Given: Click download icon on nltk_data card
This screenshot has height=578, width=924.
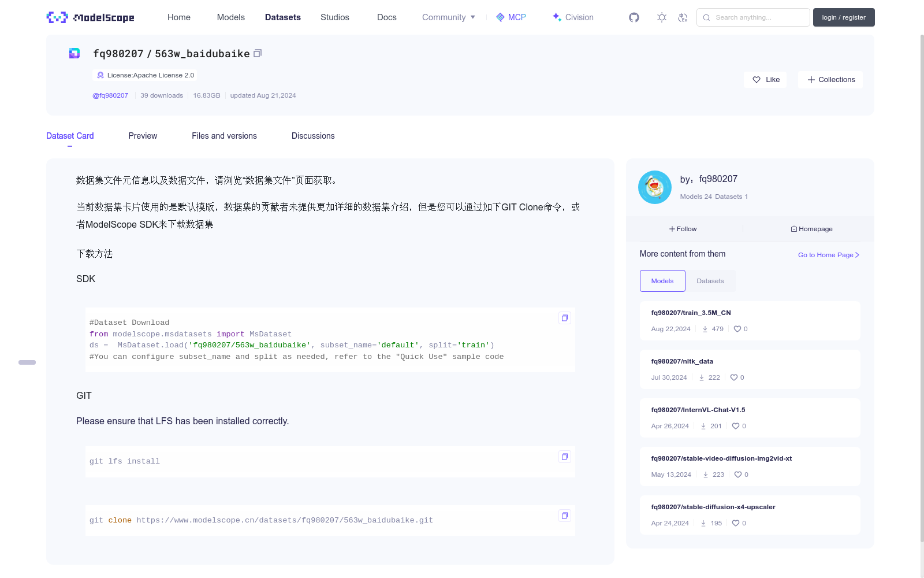Looking at the screenshot, I should [702, 377].
